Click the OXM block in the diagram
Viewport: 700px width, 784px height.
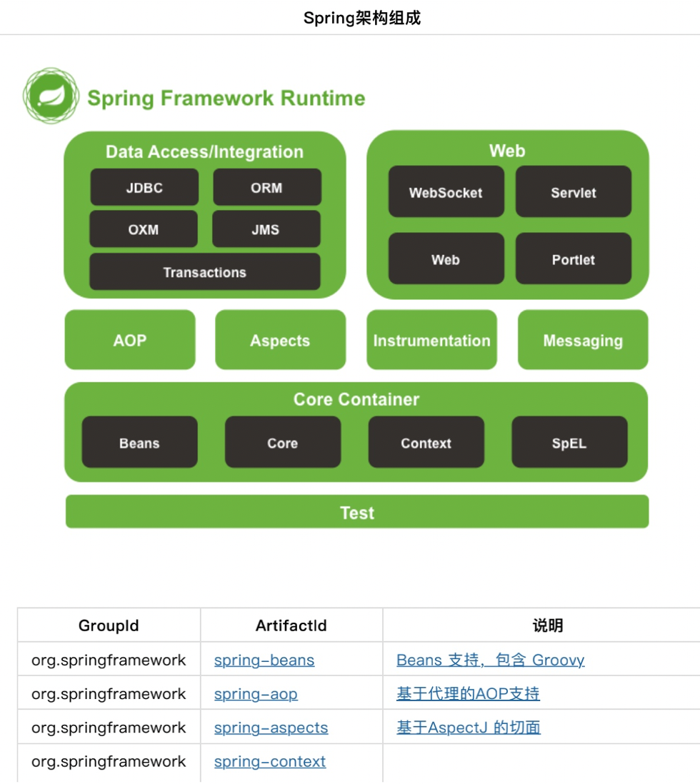(143, 229)
